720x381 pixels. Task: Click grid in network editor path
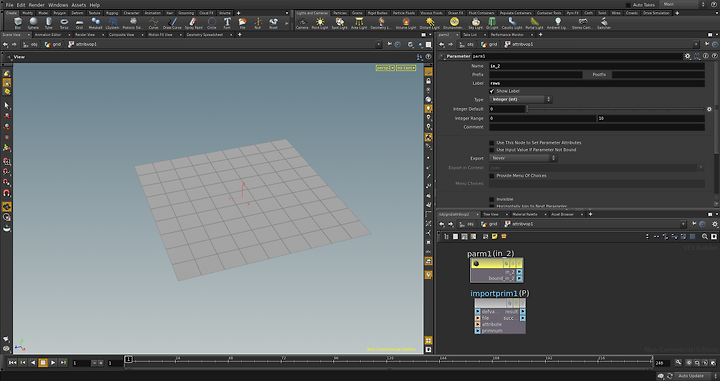tap(489, 224)
